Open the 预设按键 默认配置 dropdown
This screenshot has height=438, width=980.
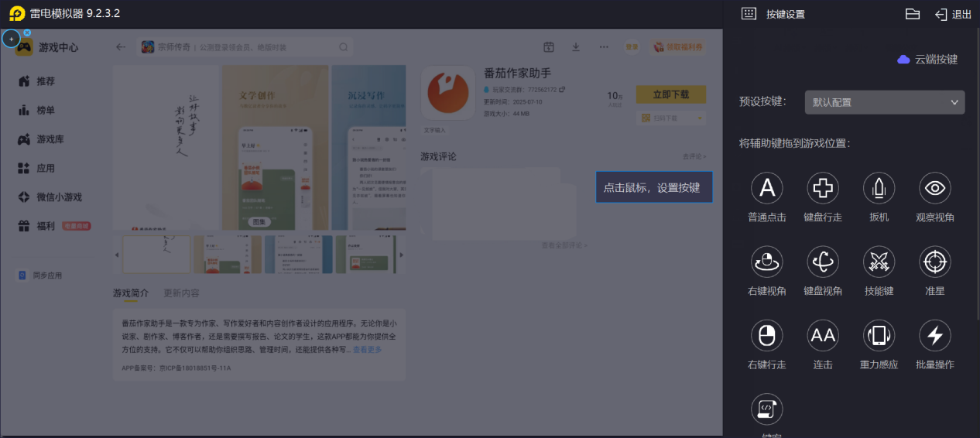click(x=885, y=102)
